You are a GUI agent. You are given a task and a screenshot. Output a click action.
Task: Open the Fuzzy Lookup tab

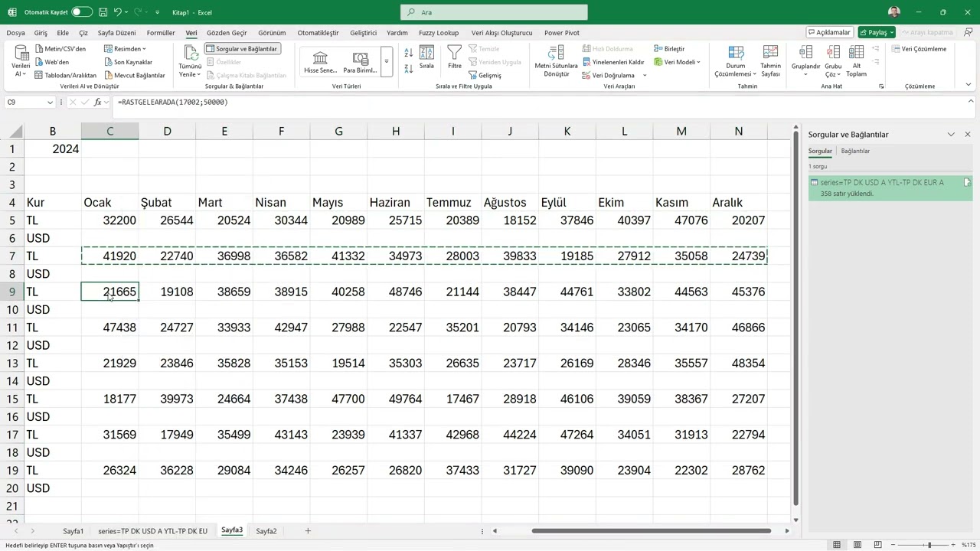tap(439, 33)
